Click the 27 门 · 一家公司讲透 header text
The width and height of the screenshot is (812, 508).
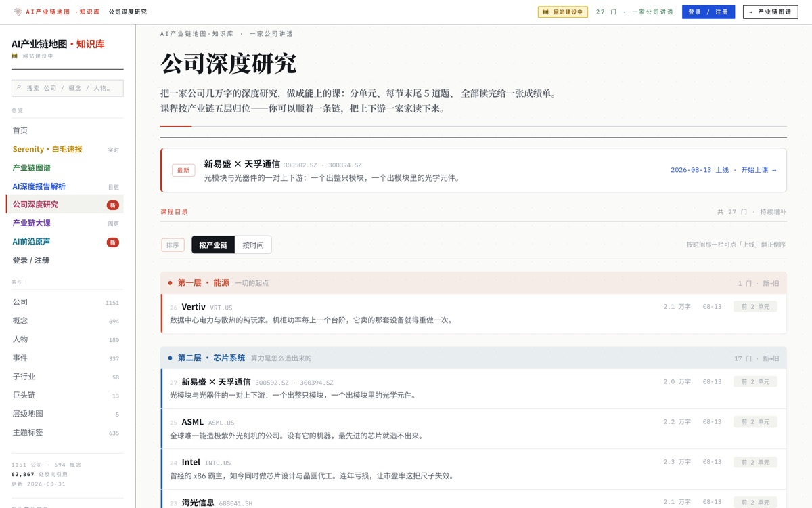point(635,12)
